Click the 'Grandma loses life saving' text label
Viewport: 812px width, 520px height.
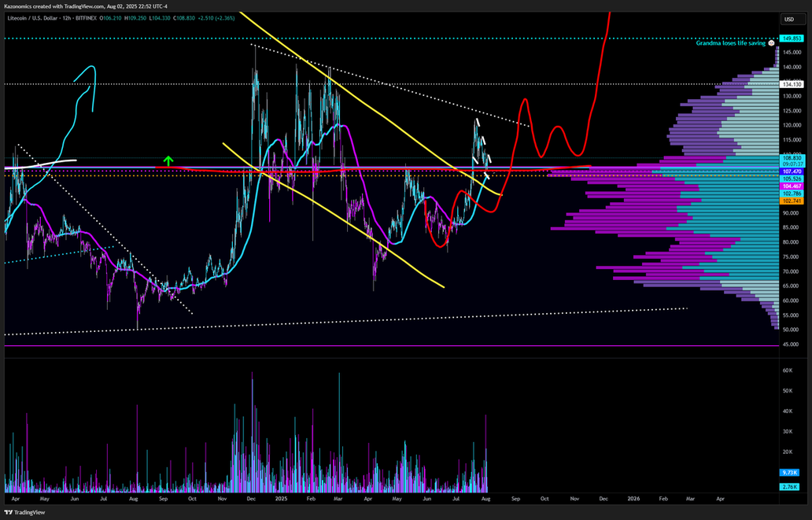(731, 42)
